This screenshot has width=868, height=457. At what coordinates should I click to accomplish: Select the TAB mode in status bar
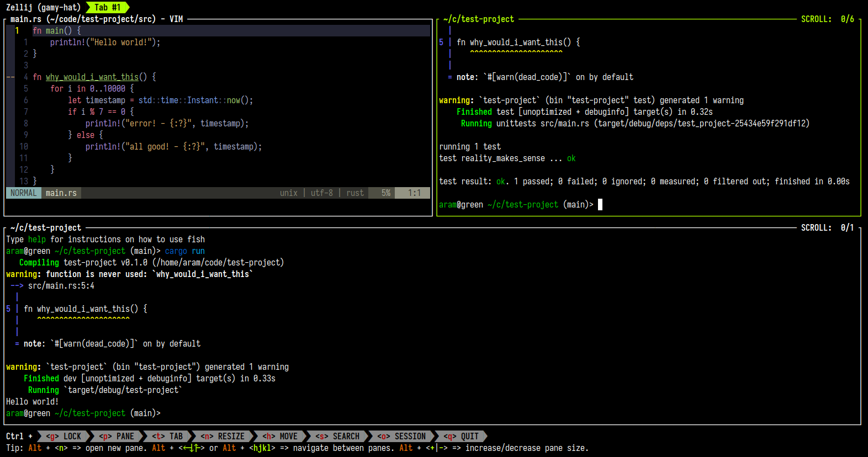pos(167,436)
